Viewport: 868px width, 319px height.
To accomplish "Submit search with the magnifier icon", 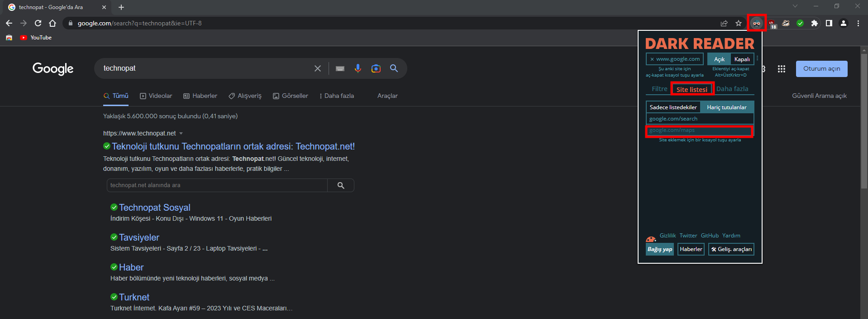I will pyautogui.click(x=394, y=68).
